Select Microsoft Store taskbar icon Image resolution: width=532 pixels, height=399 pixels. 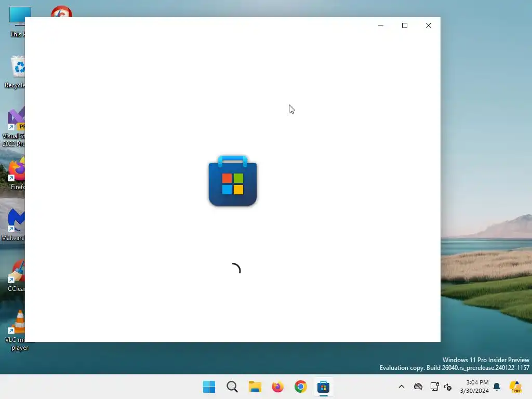tap(323, 387)
